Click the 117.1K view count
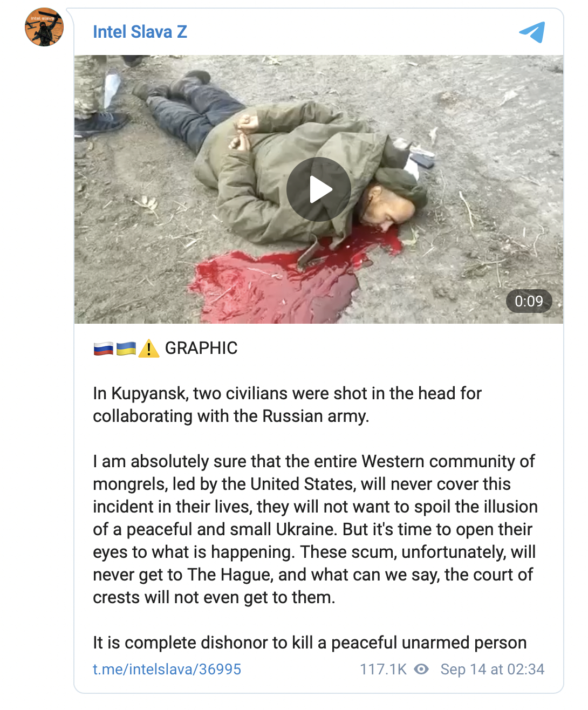The image size is (588, 710). click(x=383, y=670)
